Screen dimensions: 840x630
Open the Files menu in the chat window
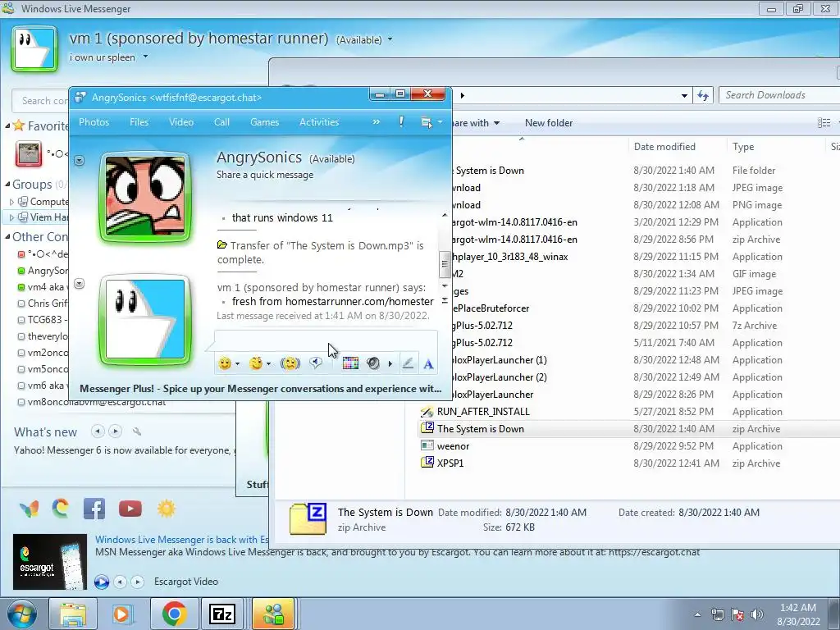click(139, 122)
